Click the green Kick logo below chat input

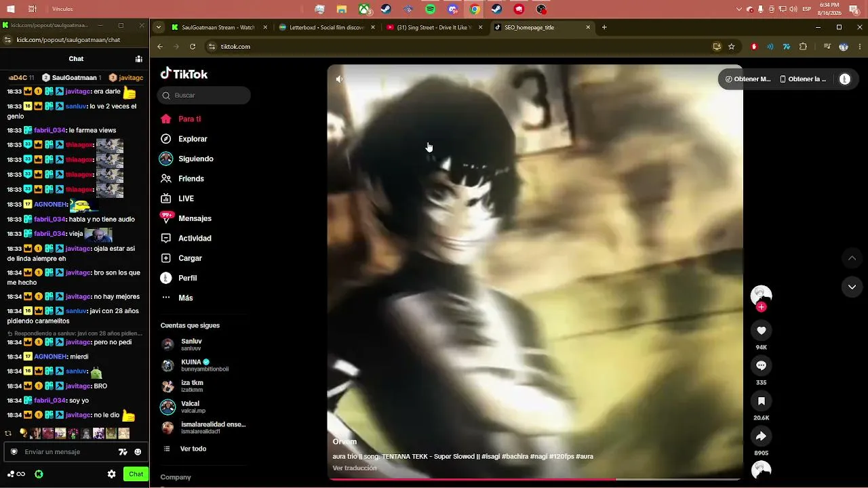point(39,474)
